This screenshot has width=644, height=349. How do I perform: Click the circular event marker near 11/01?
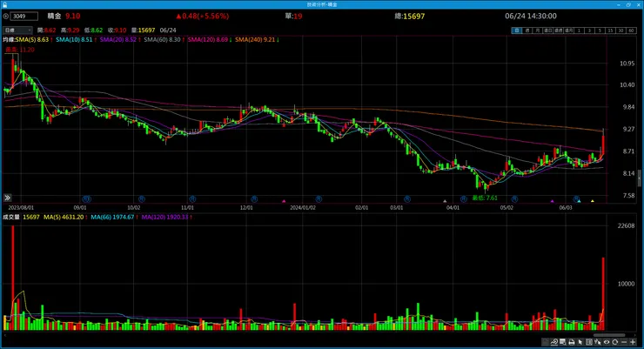click(192, 199)
